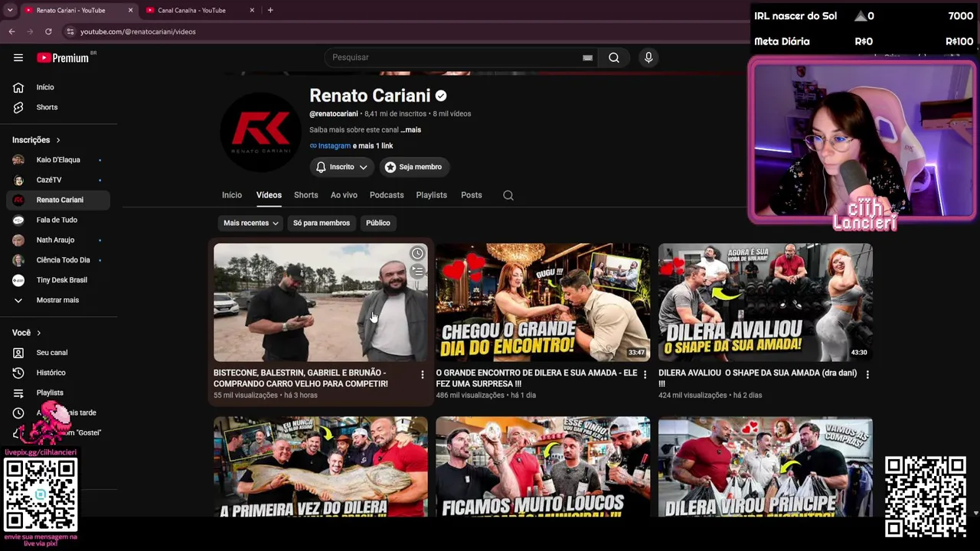This screenshot has height=551, width=980.
Task: Open options menu for Grande Encontro video
Action: point(645,374)
